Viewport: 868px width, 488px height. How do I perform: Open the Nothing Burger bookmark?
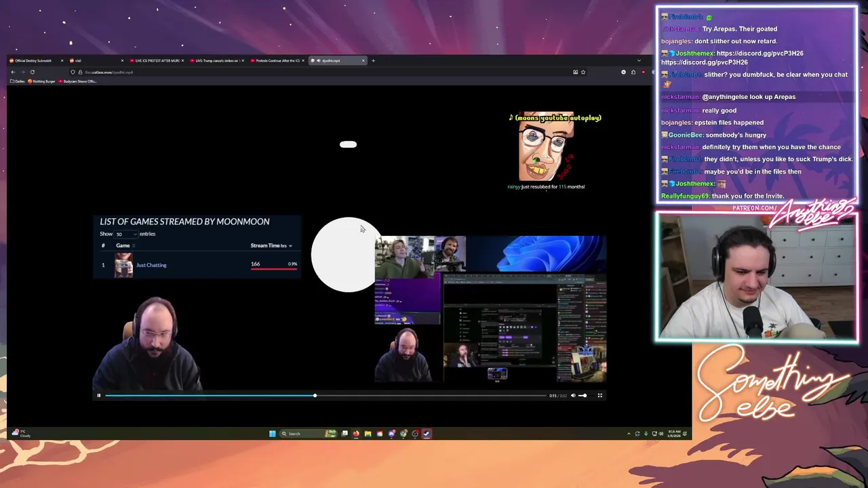tap(41, 81)
